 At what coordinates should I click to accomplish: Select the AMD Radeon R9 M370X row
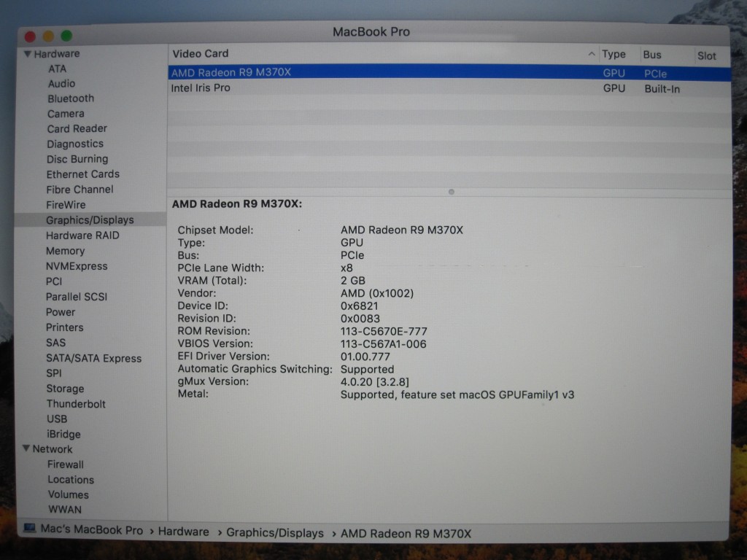(449, 72)
